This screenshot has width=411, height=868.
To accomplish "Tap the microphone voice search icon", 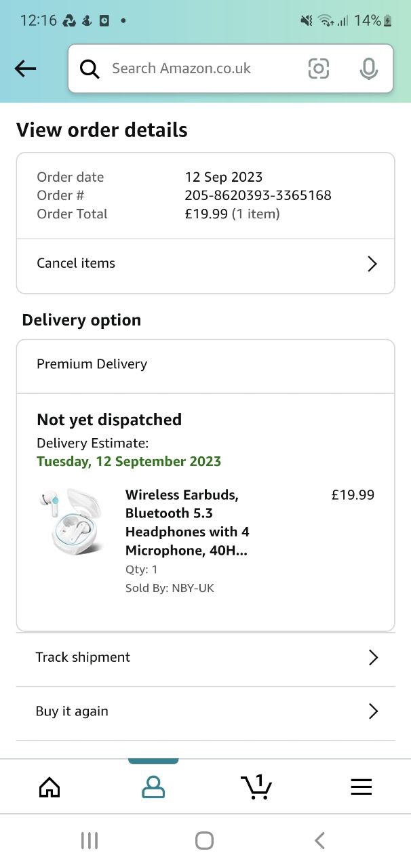I will tap(368, 68).
